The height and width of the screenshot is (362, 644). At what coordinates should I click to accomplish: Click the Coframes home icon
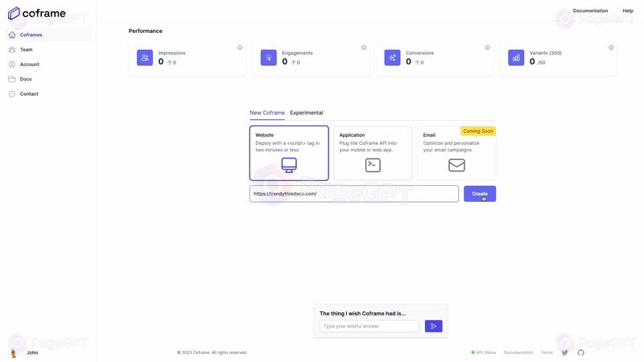coord(12,35)
